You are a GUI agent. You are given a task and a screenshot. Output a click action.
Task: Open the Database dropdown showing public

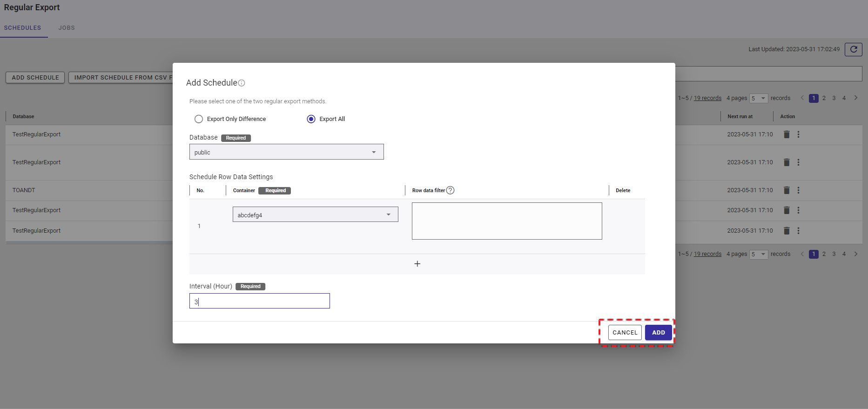coord(286,152)
